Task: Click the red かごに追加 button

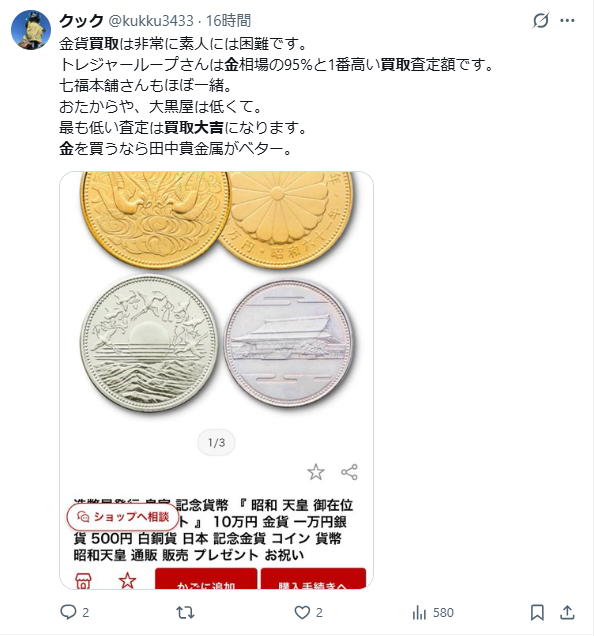Action: 206,578
